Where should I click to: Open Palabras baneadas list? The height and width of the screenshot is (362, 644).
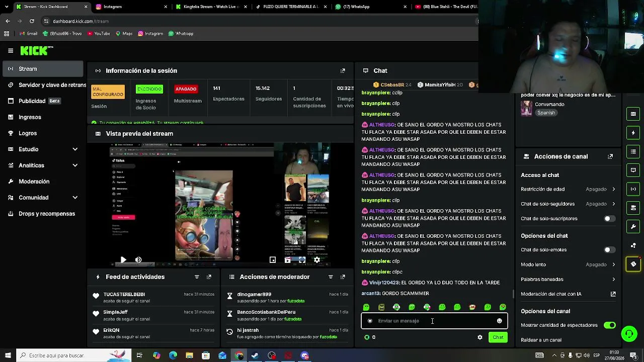coord(569,279)
